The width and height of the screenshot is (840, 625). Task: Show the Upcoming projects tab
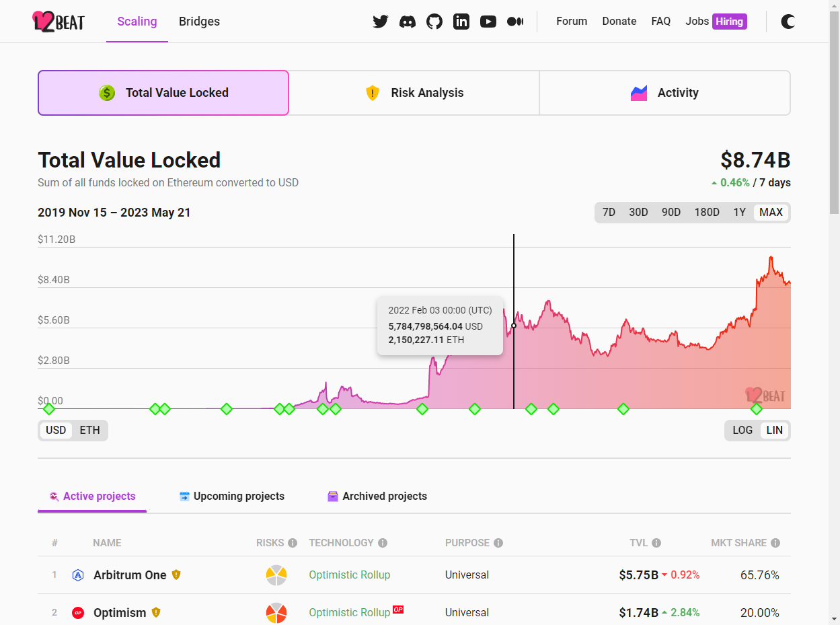point(231,497)
